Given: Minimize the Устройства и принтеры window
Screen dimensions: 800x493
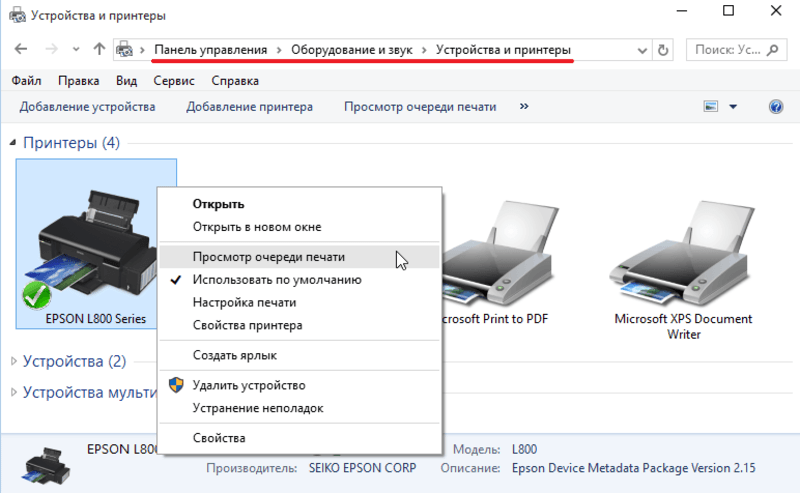Looking at the screenshot, I should tap(682, 11).
